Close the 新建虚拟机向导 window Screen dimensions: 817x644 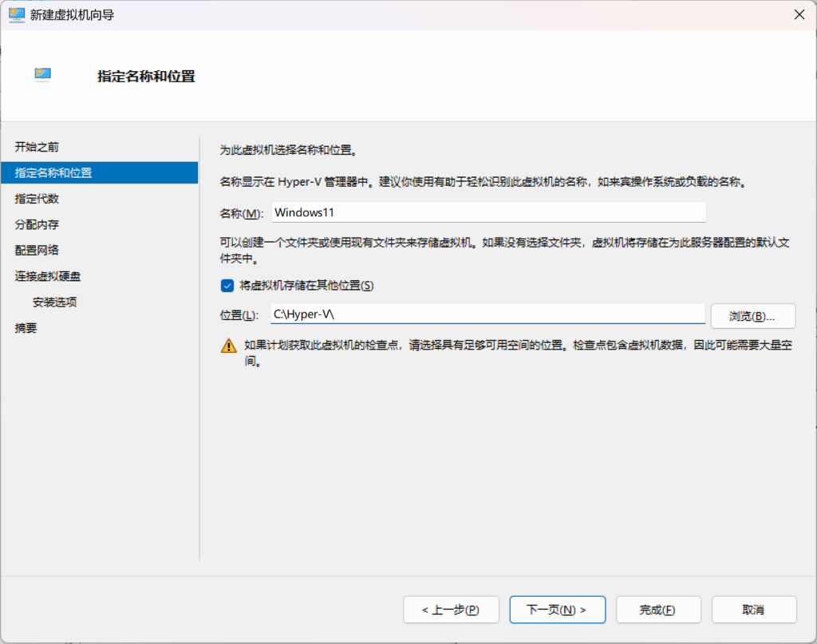(x=798, y=14)
